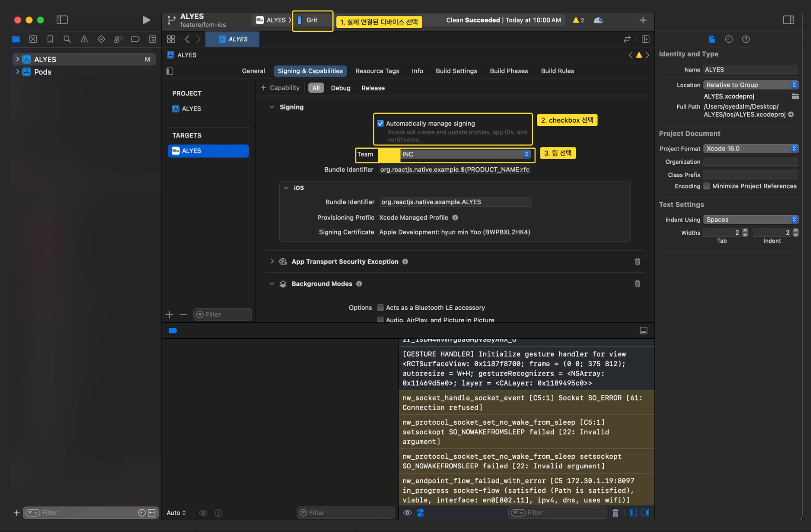
Task: Collapse the Signing section
Action: pyautogui.click(x=272, y=107)
